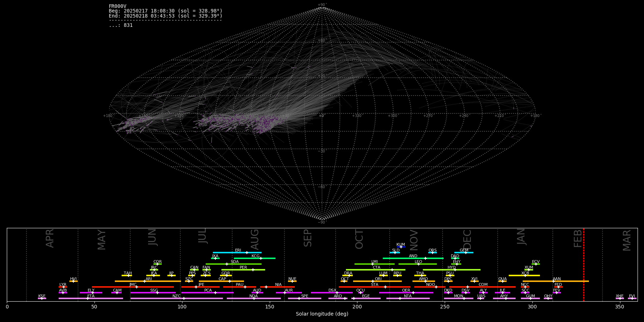Select the ORS shower label
644x322 pixels.
(433, 250)
